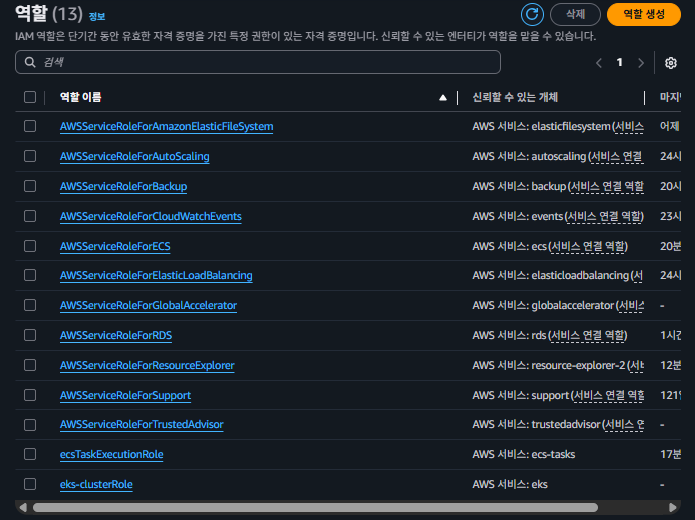
Task: Open AWSServiceRoleForTrustedAdvisor role link
Action: (x=142, y=424)
